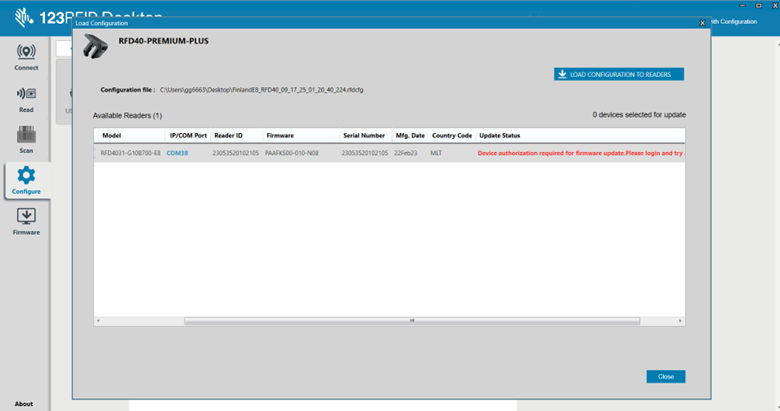Click the device authorization required error message

581,153
